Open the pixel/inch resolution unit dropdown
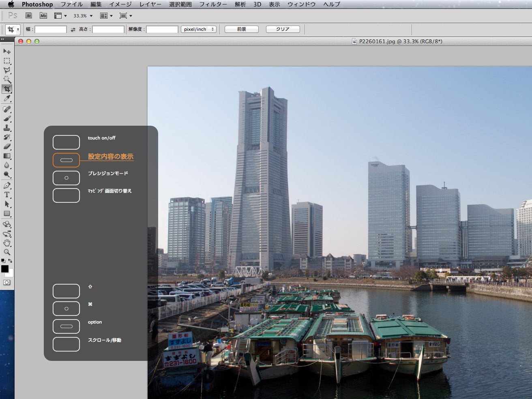 pos(199,29)
